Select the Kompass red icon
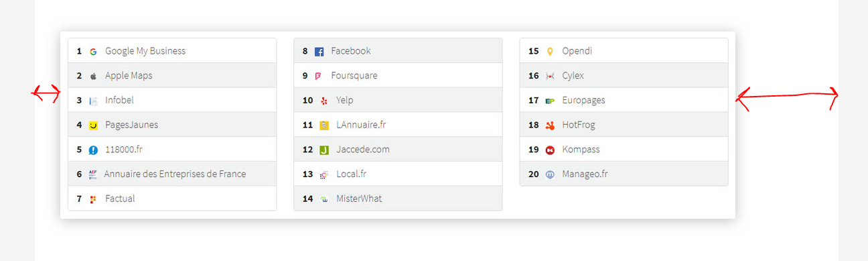868x261 pixels. click(551, 150)
